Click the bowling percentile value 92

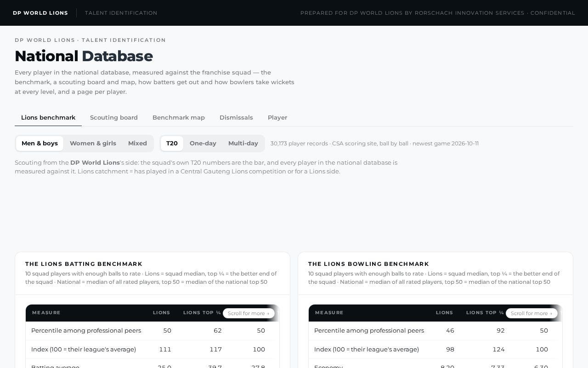(x=501, y=331)
